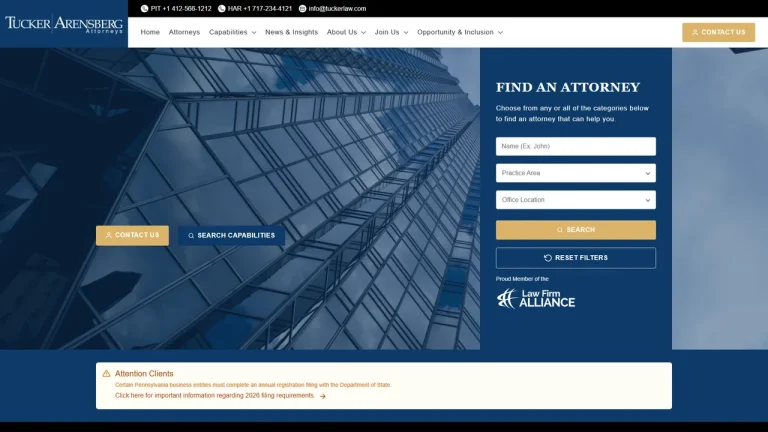Viewport: 768px width, 432px height.
Task: Click the gold Search button
Action: coord(576,230)
